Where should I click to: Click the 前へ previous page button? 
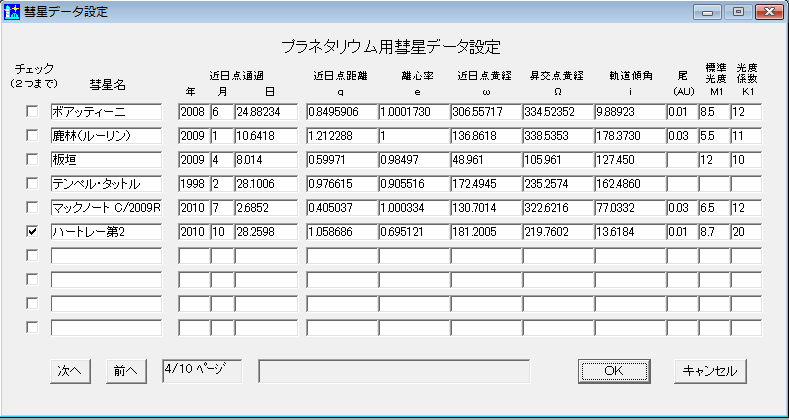126,370
